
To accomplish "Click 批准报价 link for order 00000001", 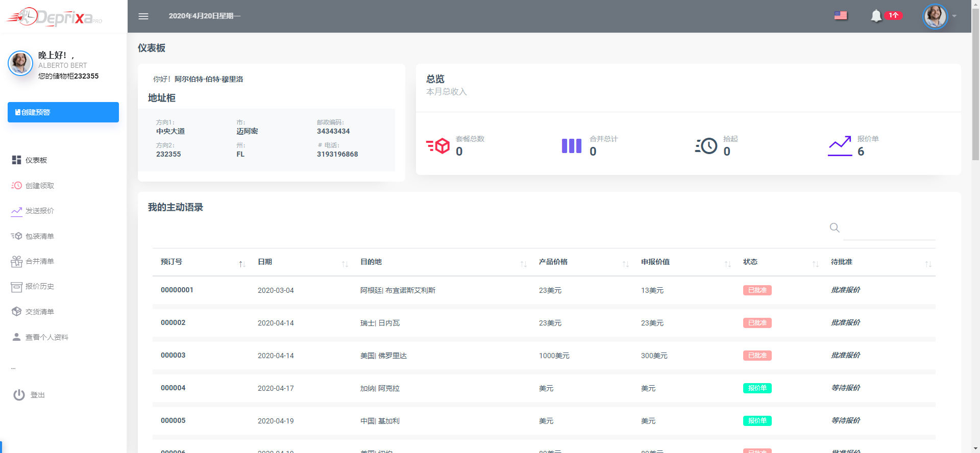I will coord(846,290).
